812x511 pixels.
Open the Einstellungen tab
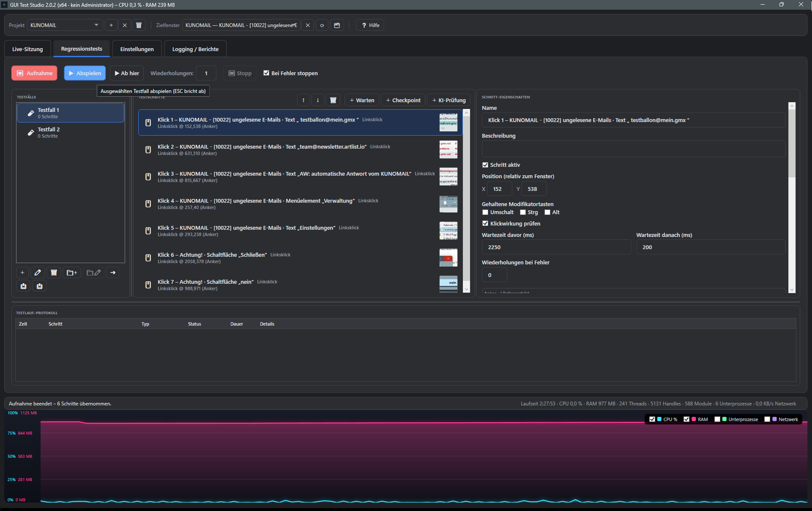point(137,49)
